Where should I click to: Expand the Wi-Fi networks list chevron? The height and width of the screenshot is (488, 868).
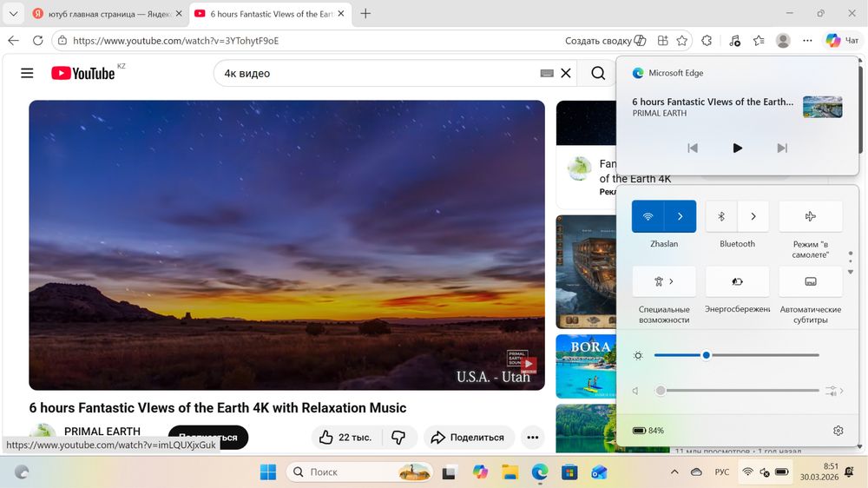681,216
